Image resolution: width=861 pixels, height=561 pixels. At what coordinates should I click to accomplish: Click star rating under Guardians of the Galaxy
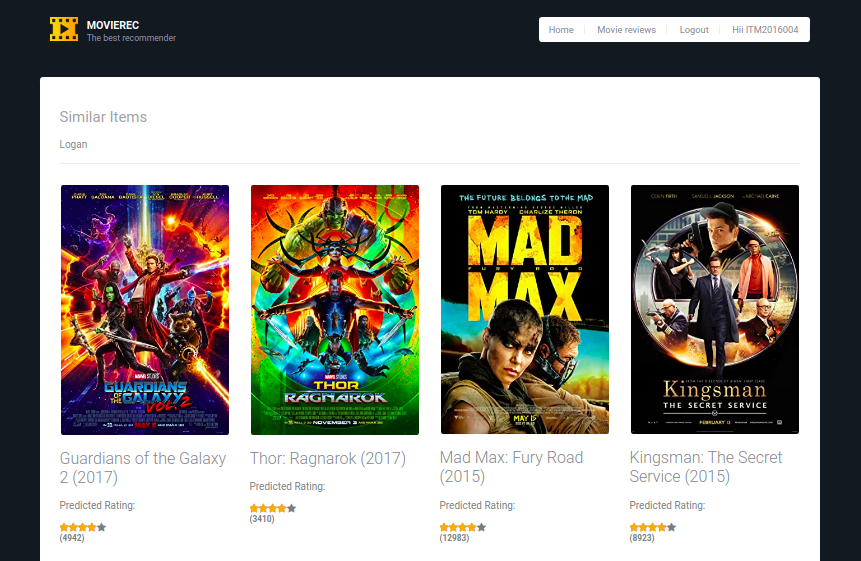pos(83,527)
